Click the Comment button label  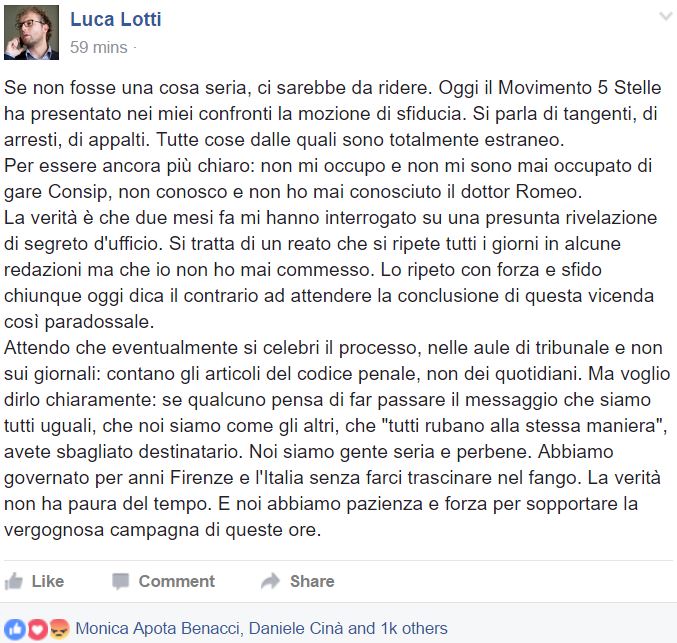[x=177, y=581]
